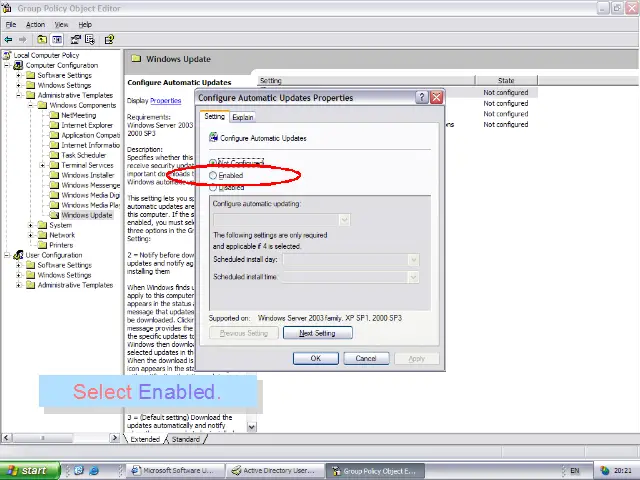Click the Internet Explorer folder icon
This screenshot has width=640, height=480.
pyautogui.click(x=54, y=125)
